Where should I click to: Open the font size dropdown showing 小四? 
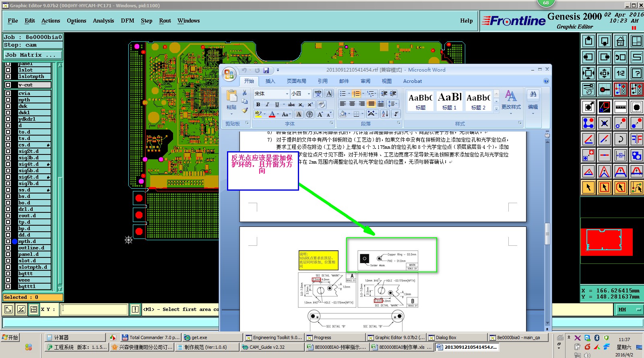point(309,94)
